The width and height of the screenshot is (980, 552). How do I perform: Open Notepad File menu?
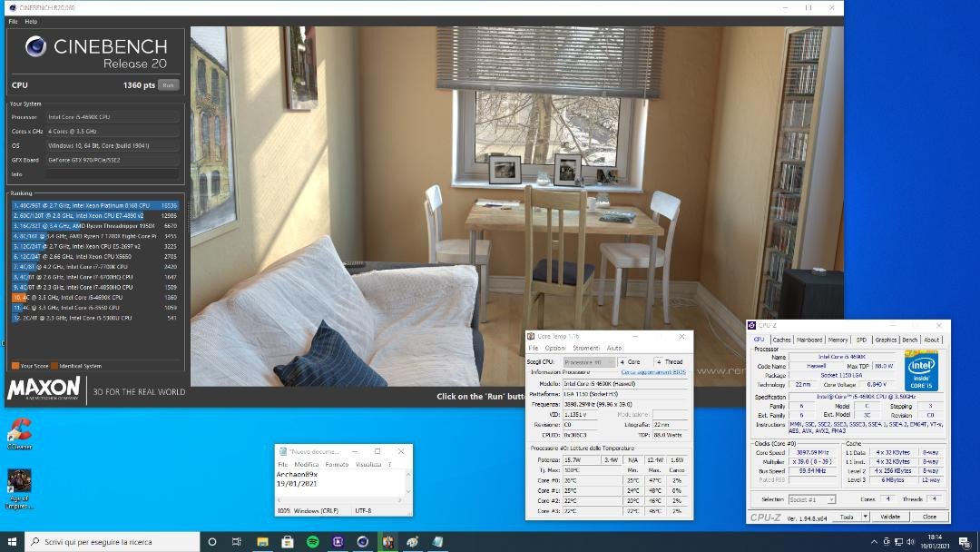(x=282, y=465)
